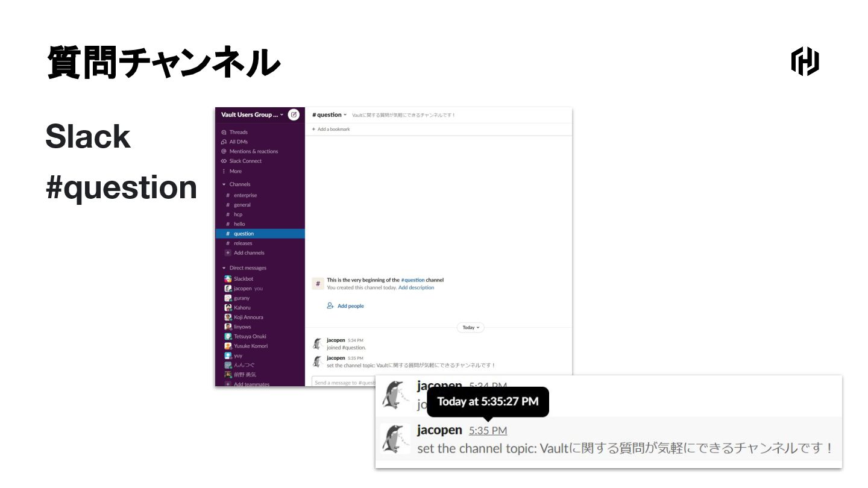Click jacopen's avatar on the 5:34 PM message
The width and height of the screenshot is (868, 488).
coord(318,344)
